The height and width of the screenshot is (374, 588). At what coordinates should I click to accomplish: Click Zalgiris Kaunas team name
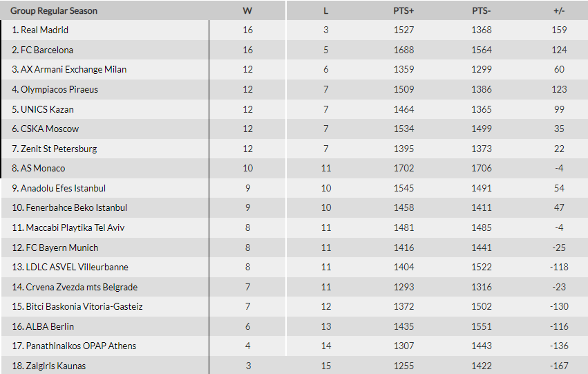click(x=53, y=366)
